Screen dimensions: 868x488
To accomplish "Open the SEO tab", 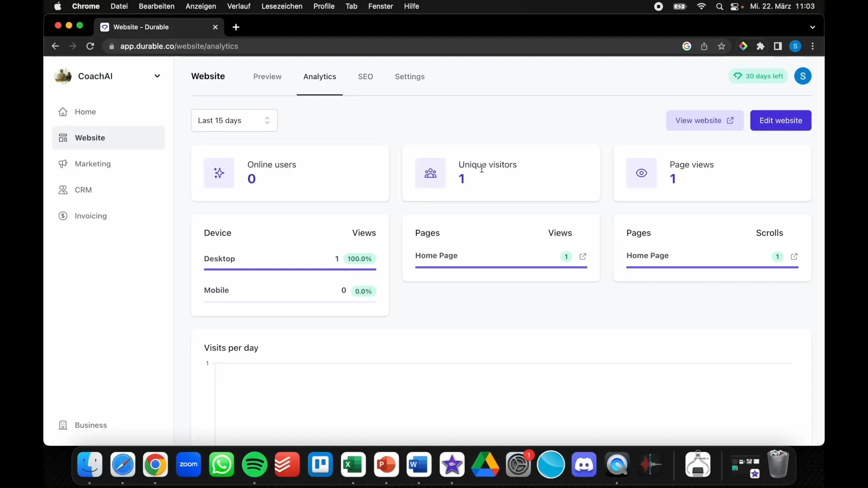I will click(365, 77).
